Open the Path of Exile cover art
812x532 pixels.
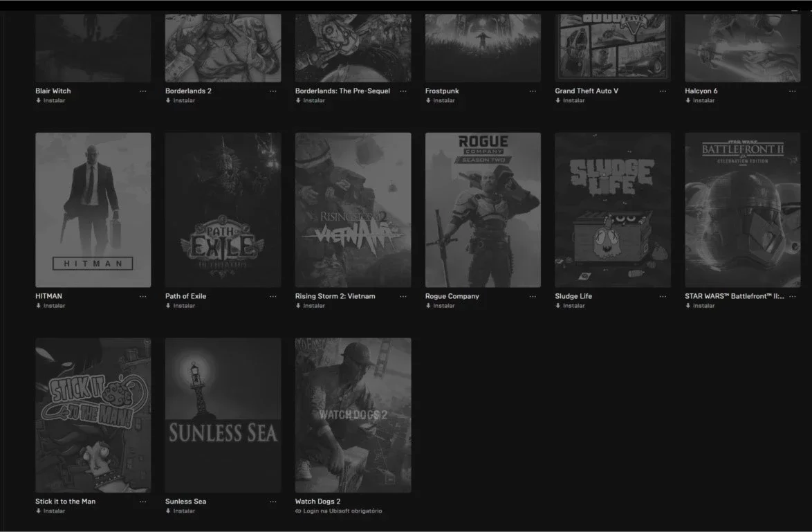[223, 210]
